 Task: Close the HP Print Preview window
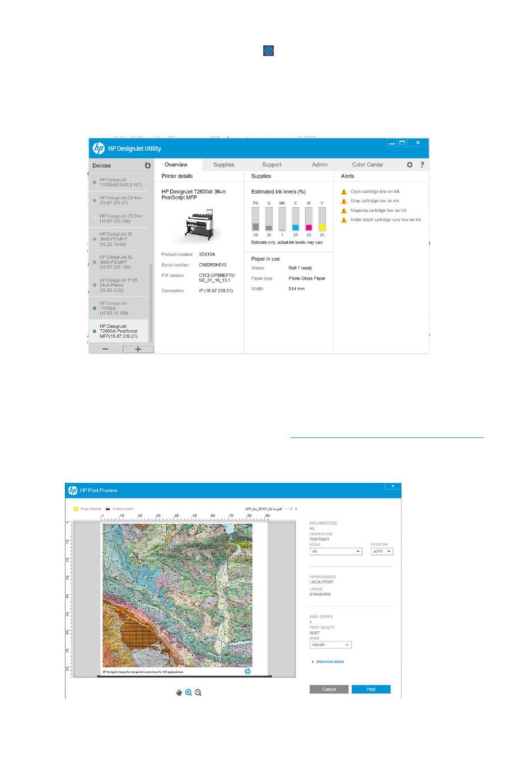point(393,486)
